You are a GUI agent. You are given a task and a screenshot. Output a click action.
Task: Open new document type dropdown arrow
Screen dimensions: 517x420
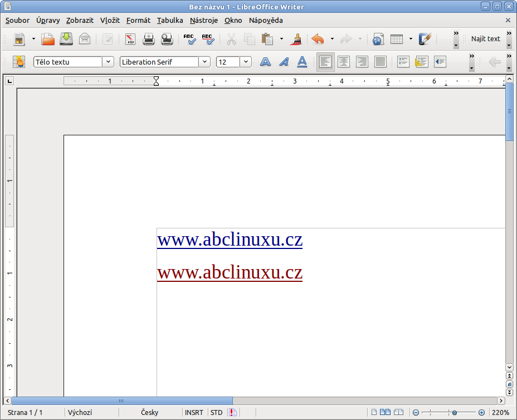click(x=33, y=39)
